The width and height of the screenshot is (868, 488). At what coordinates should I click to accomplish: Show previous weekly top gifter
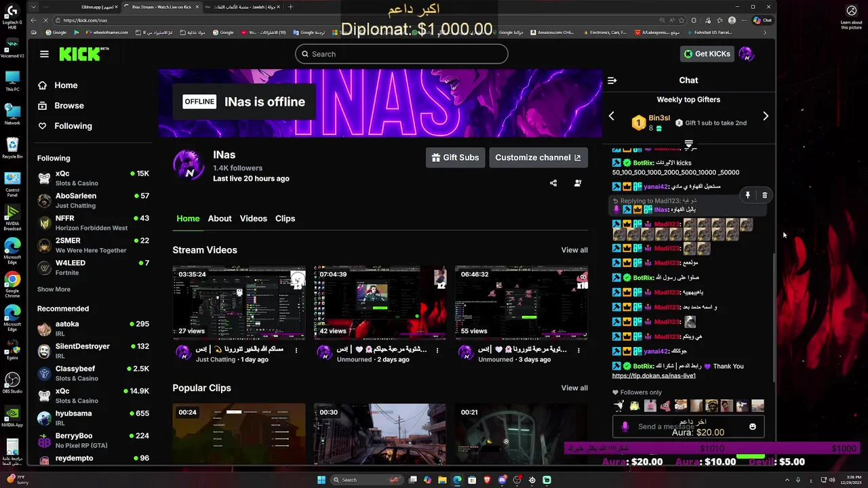click(x=611, y=116)
